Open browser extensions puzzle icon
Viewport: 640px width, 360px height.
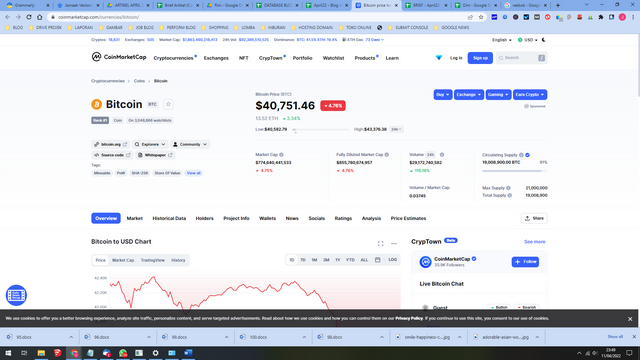(601, 17)
